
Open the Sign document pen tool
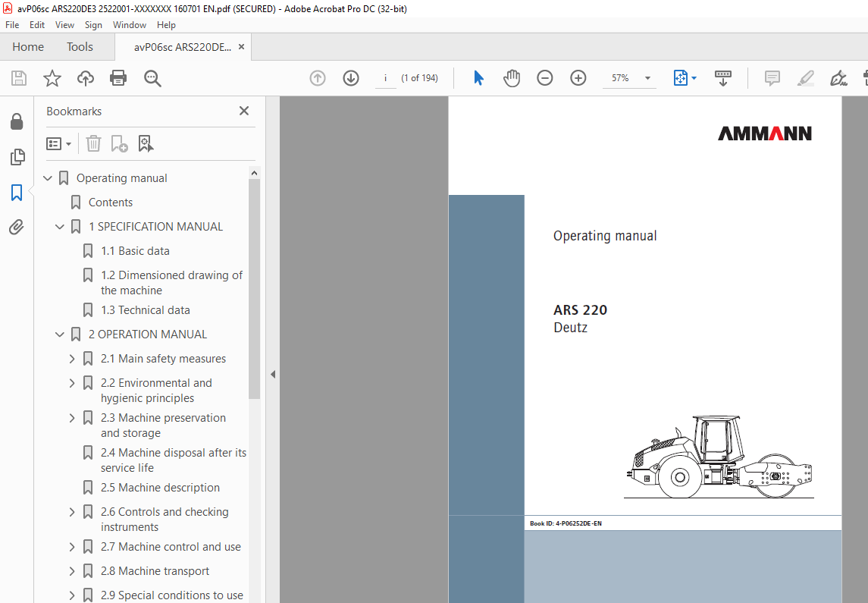pyautogui.click(x=838, y=78)
